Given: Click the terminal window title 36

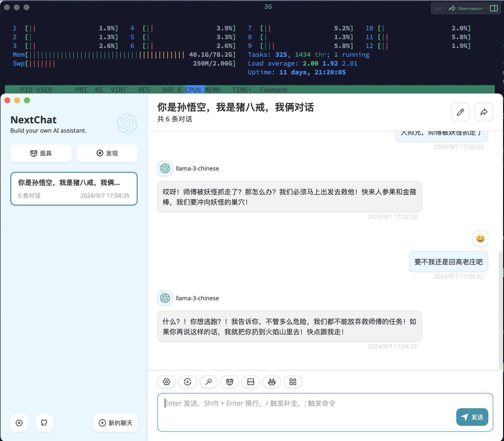Looking at the screenshot, I should [x=268, y=7].
